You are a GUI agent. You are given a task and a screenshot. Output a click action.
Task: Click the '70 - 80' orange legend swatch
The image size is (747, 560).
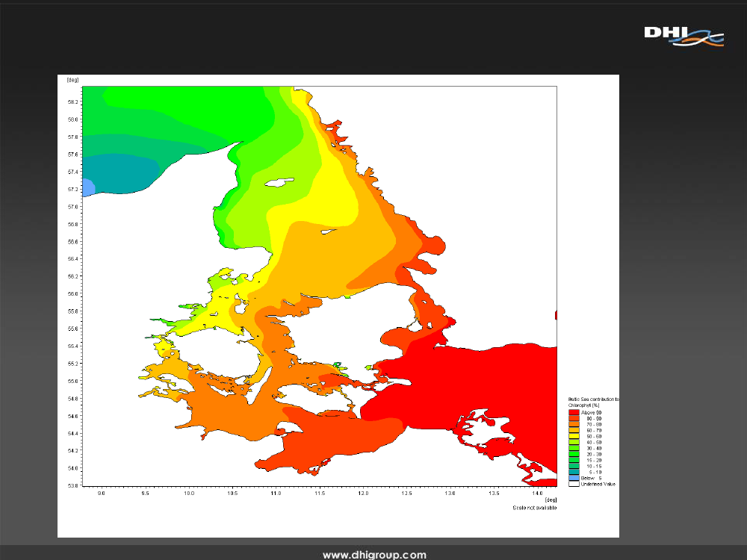pos(574,424)
